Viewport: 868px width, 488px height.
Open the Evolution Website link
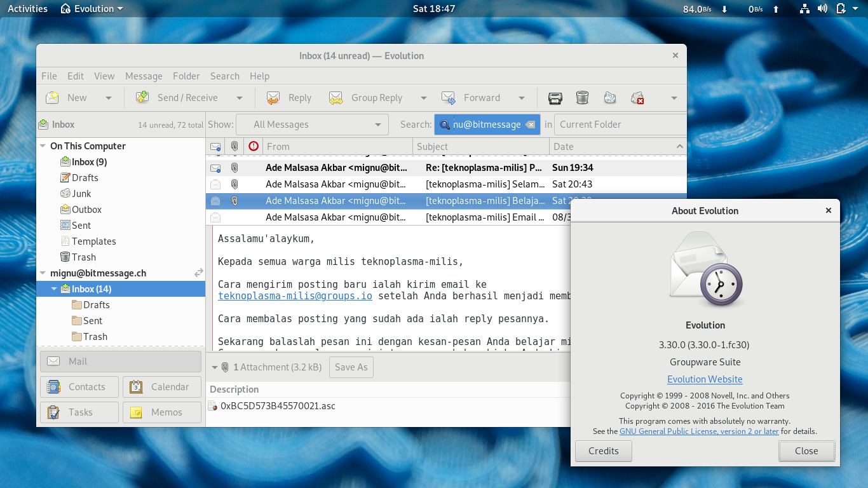705,379
